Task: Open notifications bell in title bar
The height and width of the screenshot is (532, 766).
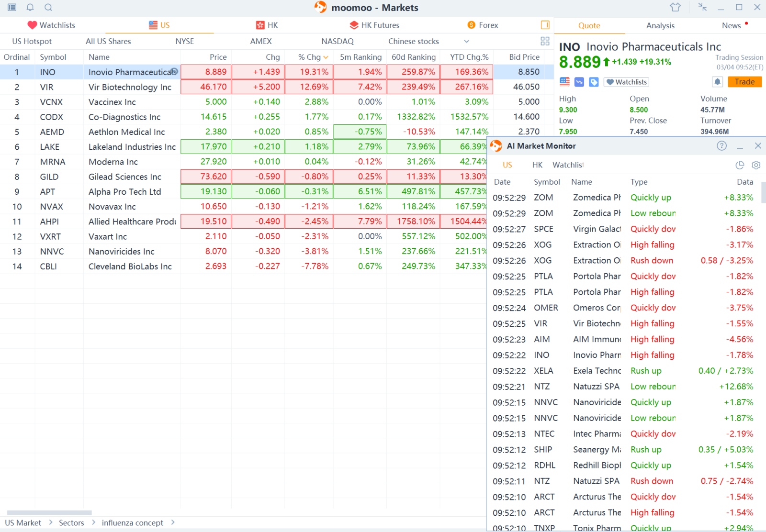Action: point(30,7)
